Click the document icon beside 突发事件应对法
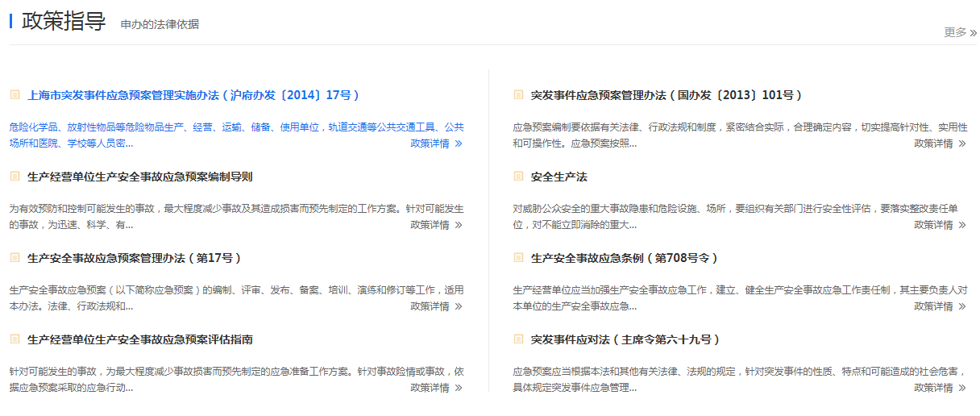 pos(518,339)
